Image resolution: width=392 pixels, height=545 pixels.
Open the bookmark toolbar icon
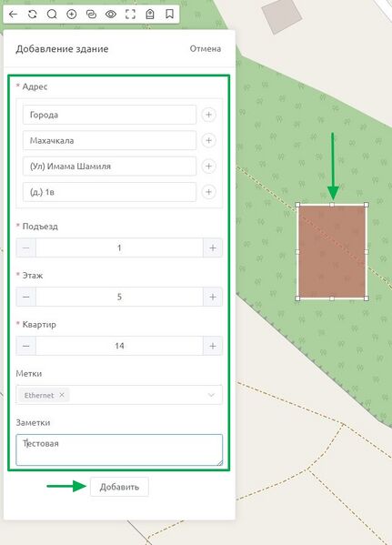tap(169, 14)
